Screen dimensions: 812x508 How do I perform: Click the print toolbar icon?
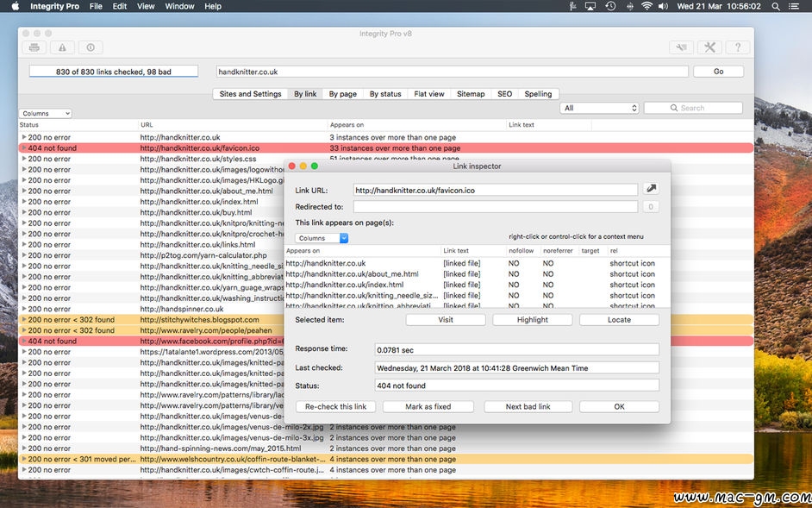(x=34, y=47)
